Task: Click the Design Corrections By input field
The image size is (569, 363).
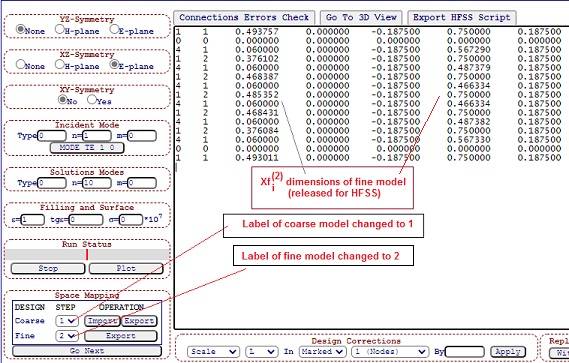Action: 465,352
